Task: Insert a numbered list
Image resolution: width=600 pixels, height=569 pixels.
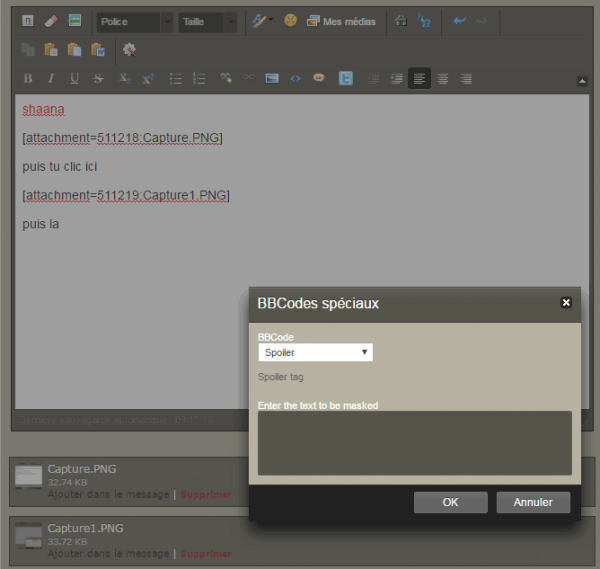Action: point(199,78)
